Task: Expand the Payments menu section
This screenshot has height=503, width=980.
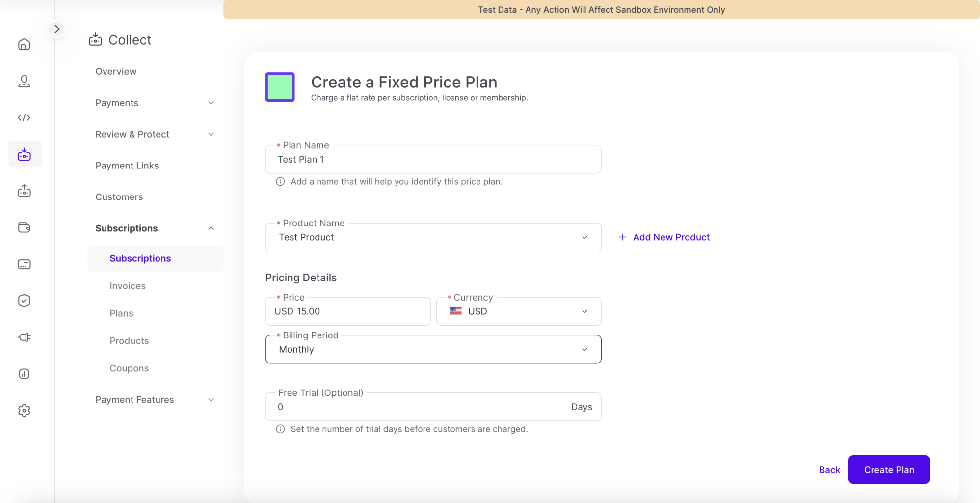Action: (x=155, y=103)
